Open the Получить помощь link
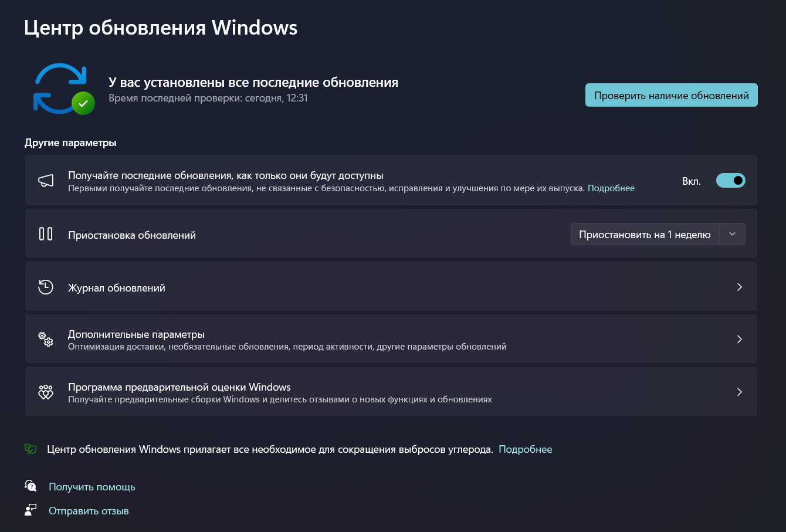786x532 pixels. click(92, 487)
